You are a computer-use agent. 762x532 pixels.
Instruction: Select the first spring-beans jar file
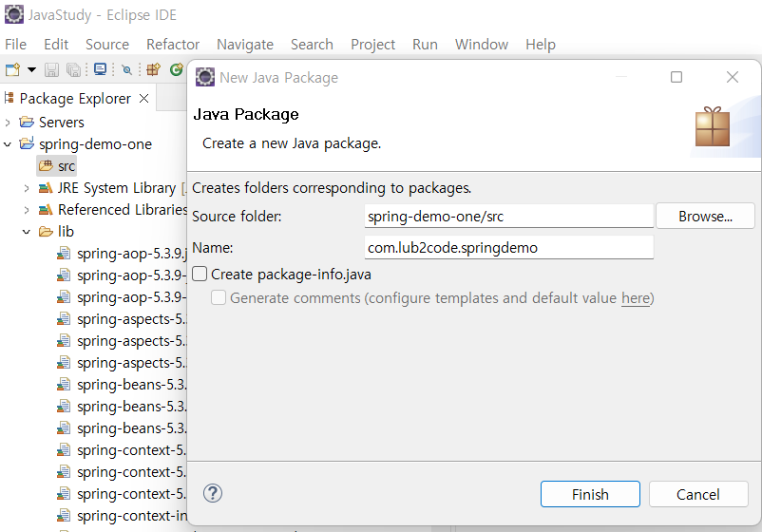point(122,385)
